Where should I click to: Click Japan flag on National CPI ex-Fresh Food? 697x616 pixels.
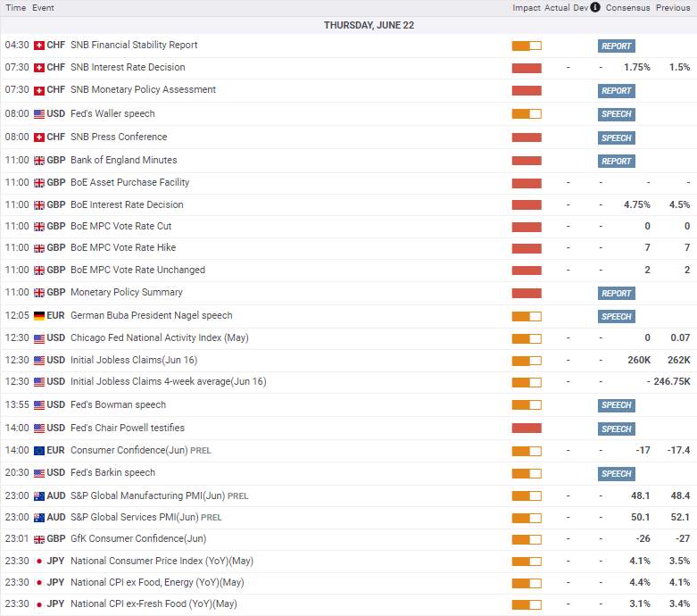point(39,604)
